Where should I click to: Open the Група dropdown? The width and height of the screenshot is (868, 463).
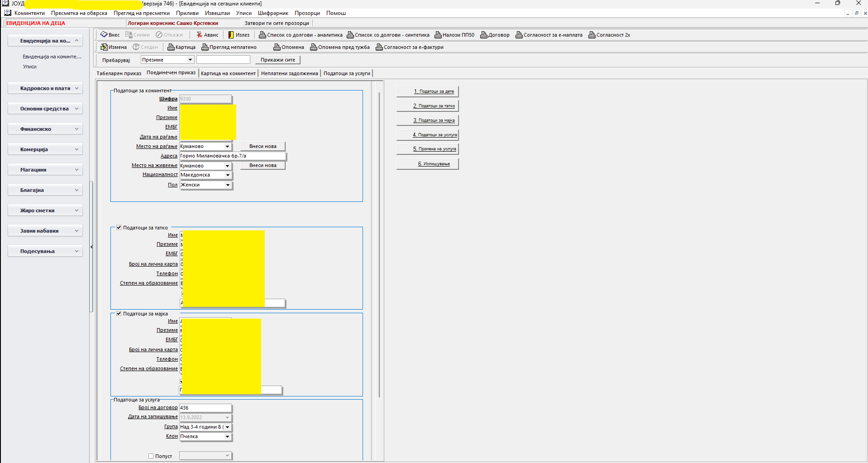tap(227, 427)
